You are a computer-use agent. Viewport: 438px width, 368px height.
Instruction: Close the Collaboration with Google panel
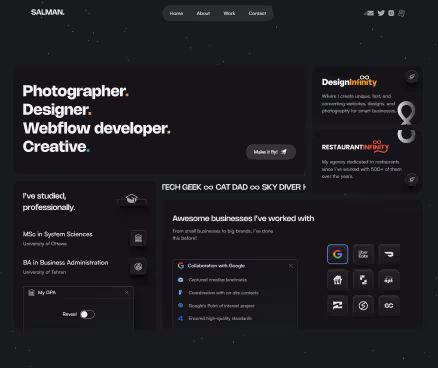[291, 265]
